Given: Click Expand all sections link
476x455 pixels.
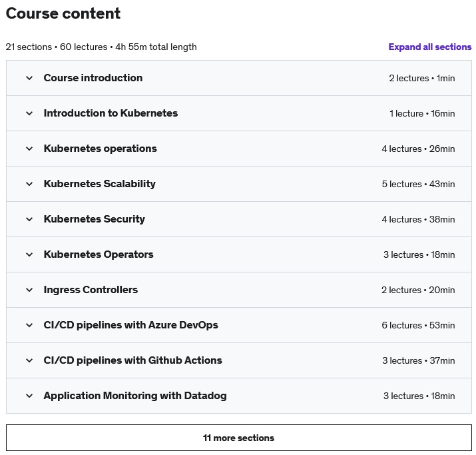Looking at the screenshot, I should (429, 47).
